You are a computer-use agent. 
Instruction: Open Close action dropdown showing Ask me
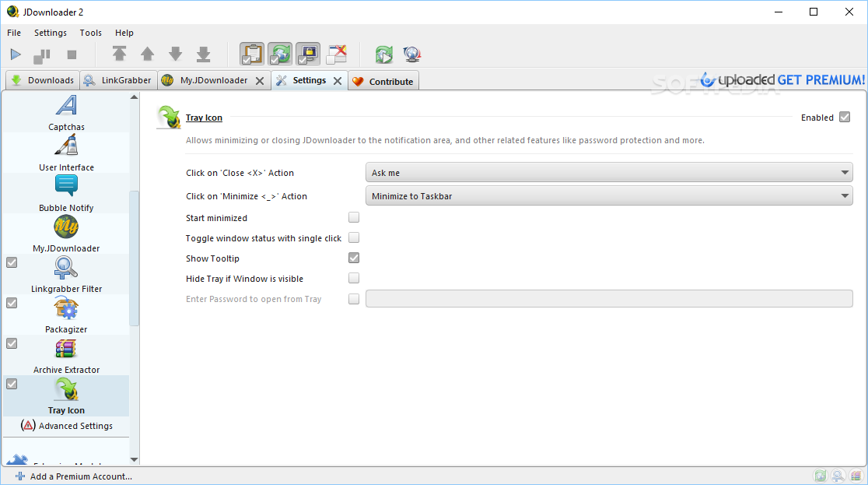609,172
